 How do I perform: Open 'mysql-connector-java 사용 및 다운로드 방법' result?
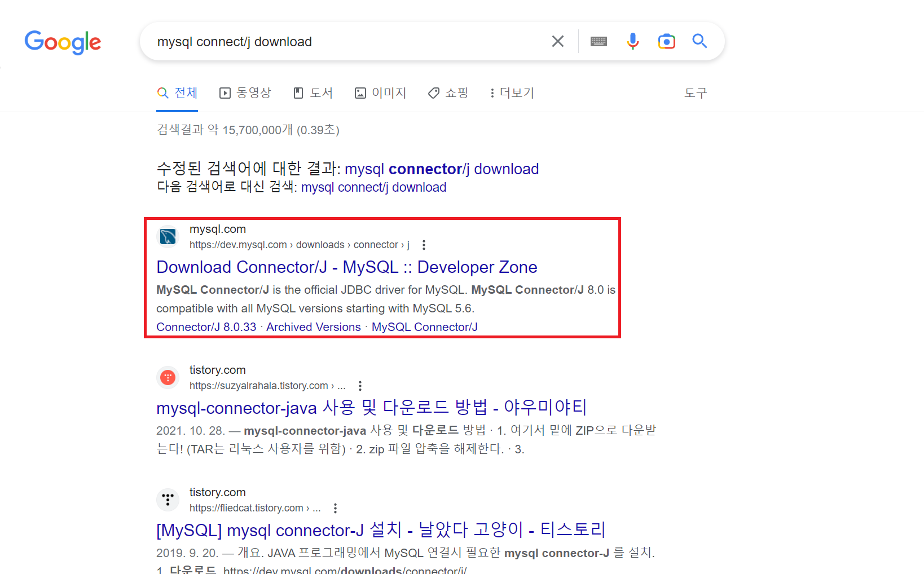tap(372, 408)
